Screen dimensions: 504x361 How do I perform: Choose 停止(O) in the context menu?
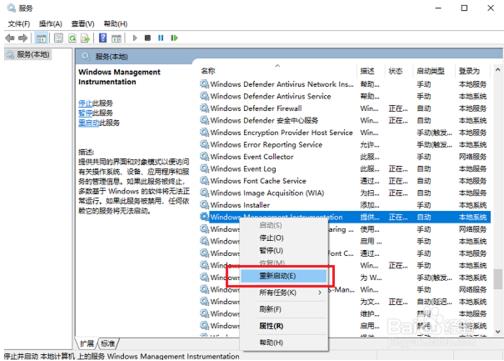click(284, 238)
